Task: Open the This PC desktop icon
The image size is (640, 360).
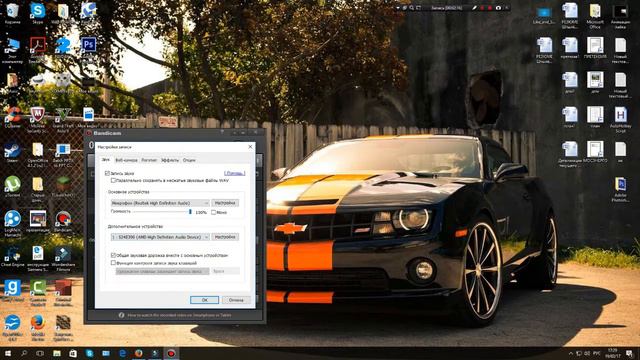Action: 12,50
